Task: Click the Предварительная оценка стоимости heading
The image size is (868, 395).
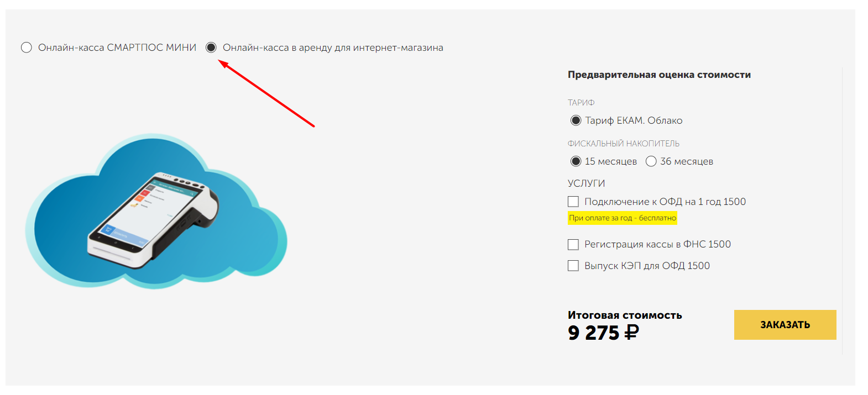Action: point(659,75)
